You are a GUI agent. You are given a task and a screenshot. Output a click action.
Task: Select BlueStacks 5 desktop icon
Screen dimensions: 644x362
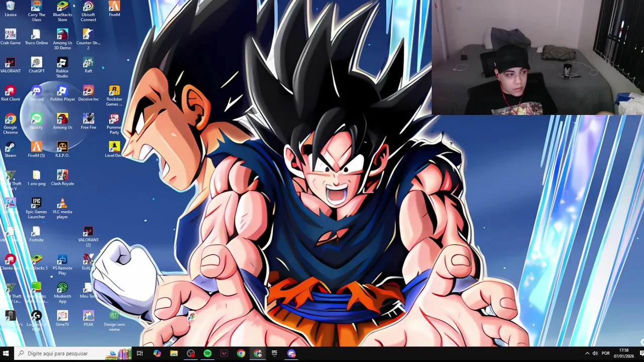pyautogui.click(x=36, y=262)
